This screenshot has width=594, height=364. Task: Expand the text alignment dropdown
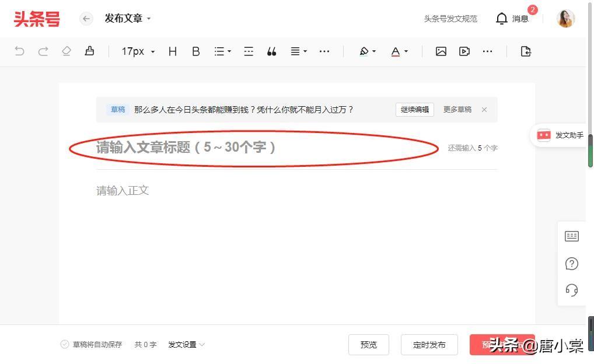[299, 51]
